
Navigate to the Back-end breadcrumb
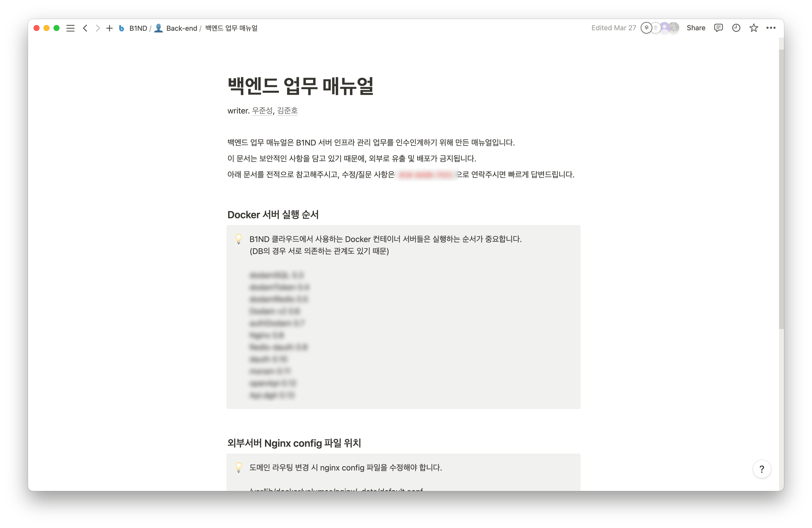181,28
